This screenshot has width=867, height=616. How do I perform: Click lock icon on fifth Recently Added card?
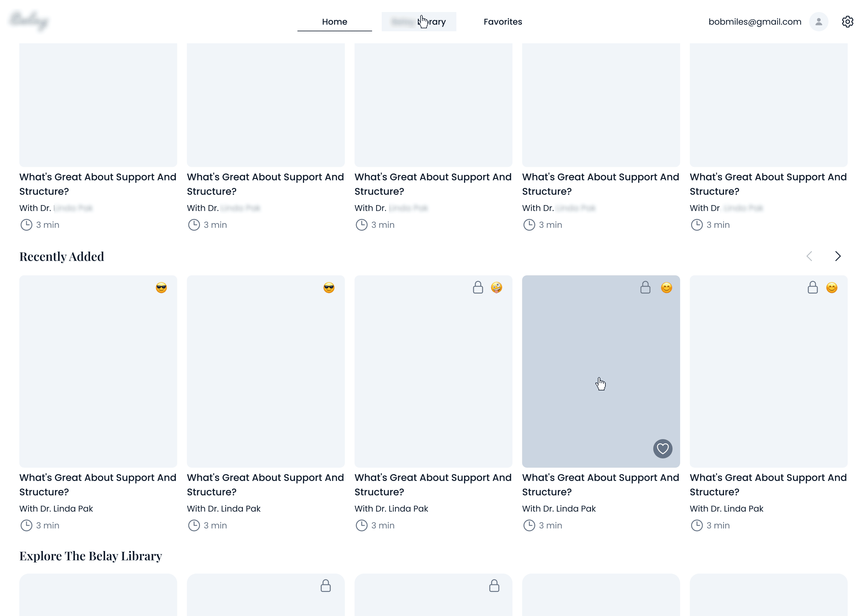812,288
